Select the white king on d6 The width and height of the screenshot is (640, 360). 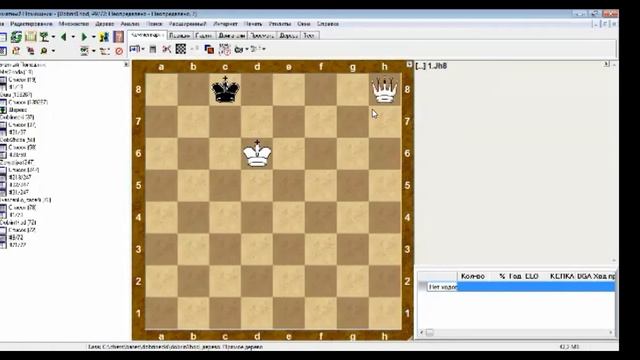pos(257,153)
